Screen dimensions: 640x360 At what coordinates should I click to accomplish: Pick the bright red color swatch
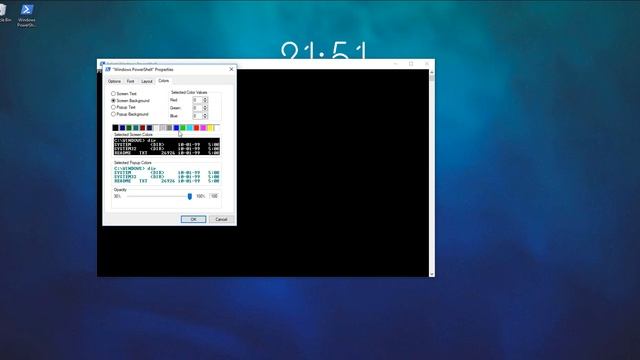pos(196,128)
